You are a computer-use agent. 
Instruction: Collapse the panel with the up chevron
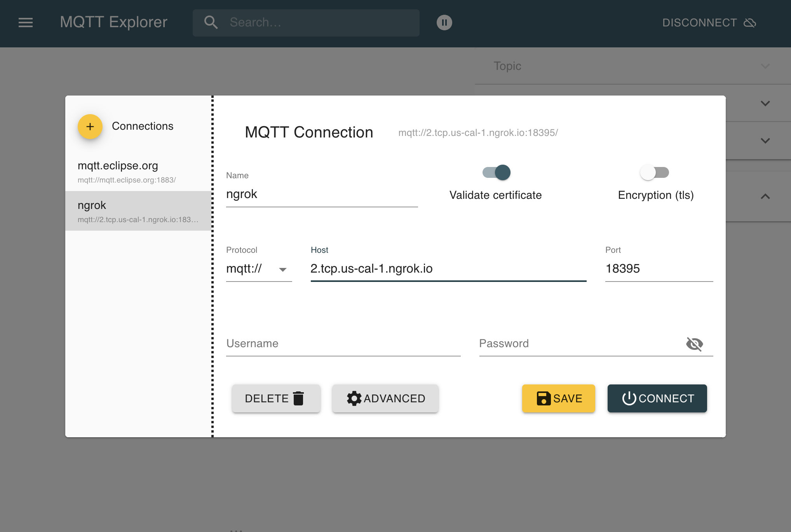point(765,196)
